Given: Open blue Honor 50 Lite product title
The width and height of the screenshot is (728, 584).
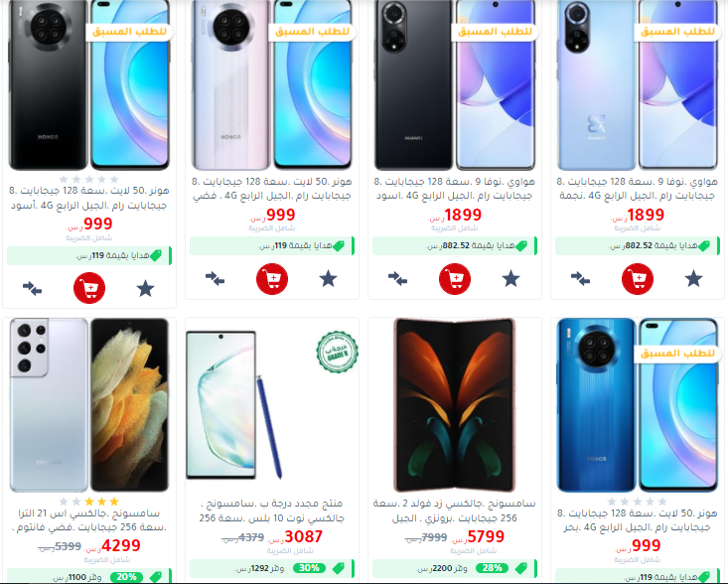Looking at the screenshot, I should click(638, 520).
